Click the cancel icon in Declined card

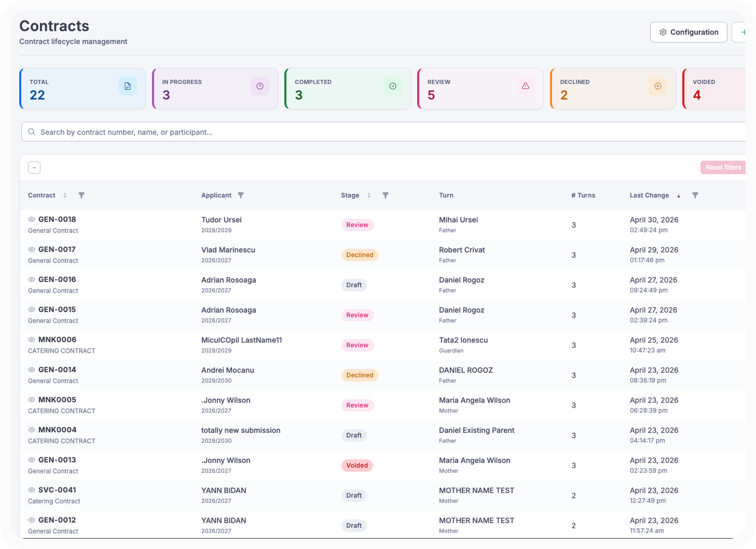658,86
